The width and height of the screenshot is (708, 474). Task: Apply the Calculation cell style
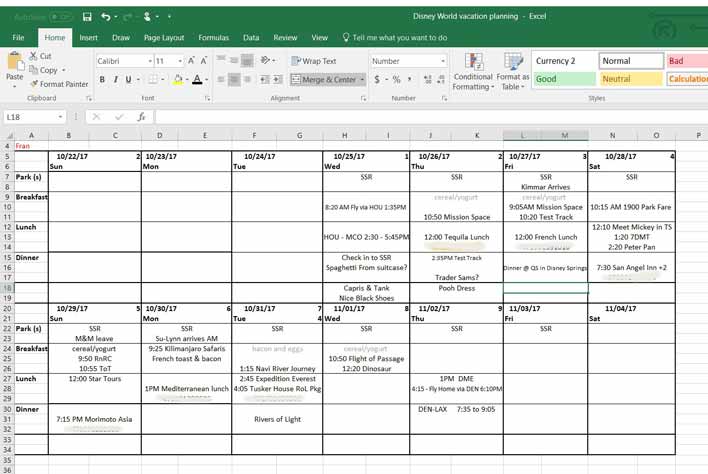click(687, 79)
